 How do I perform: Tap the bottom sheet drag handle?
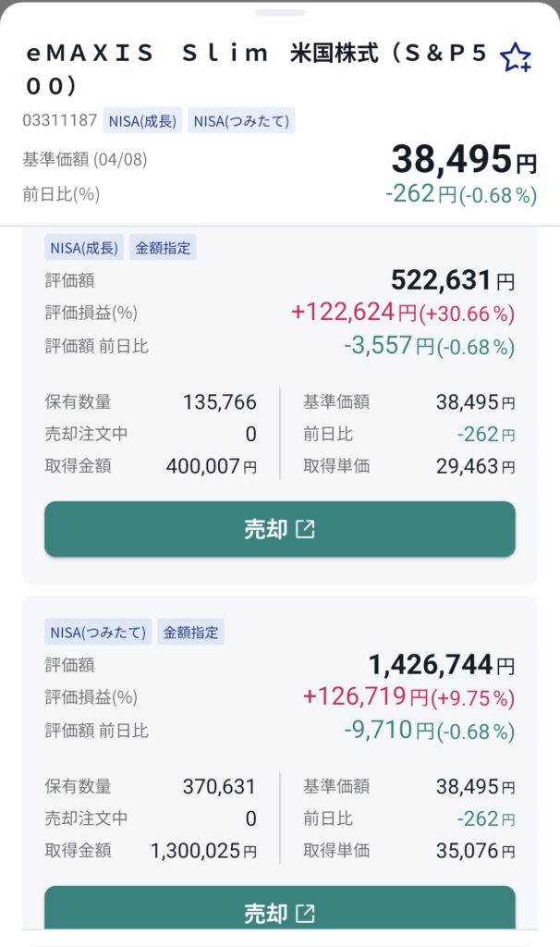[x=280, y=12]
